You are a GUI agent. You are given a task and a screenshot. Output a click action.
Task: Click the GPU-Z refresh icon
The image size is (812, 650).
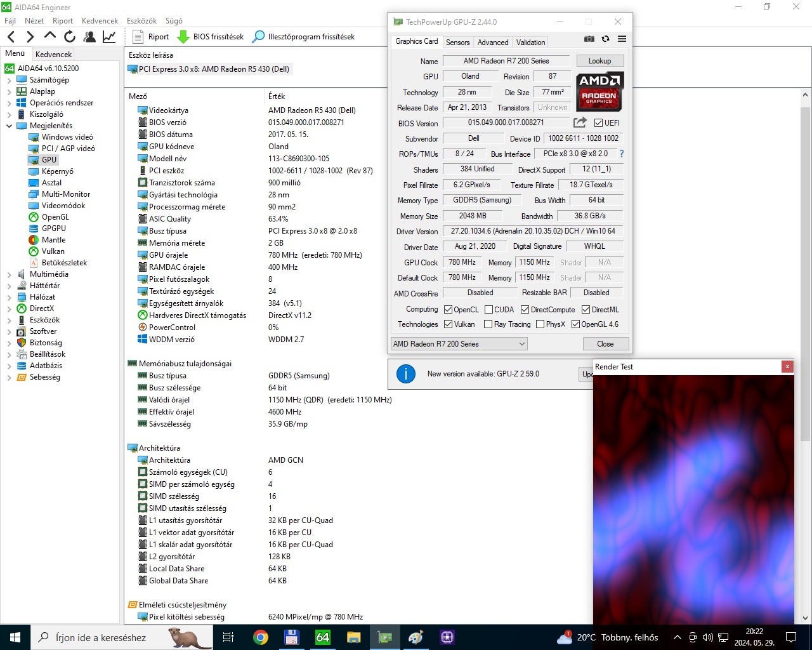tap(606, 39)
